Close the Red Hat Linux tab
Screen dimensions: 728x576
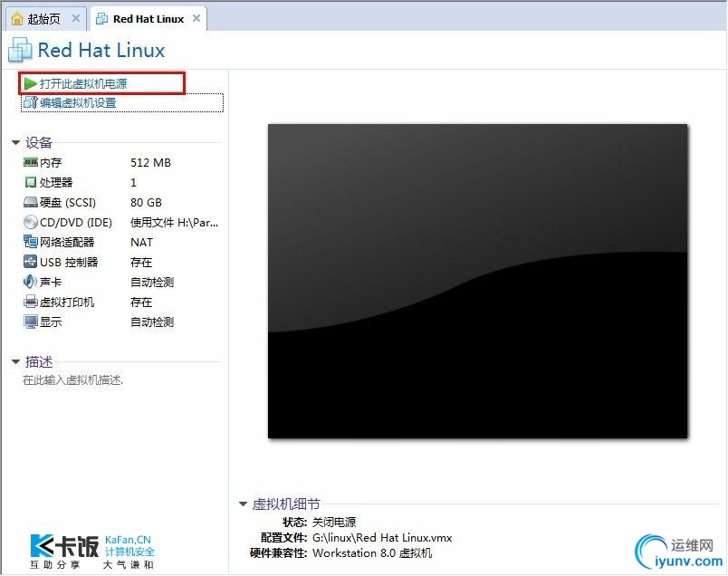coord(196,19)
